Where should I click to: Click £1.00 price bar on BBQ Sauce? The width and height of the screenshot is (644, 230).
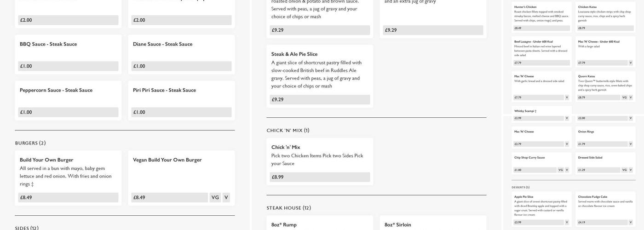[x=68, y=66]
